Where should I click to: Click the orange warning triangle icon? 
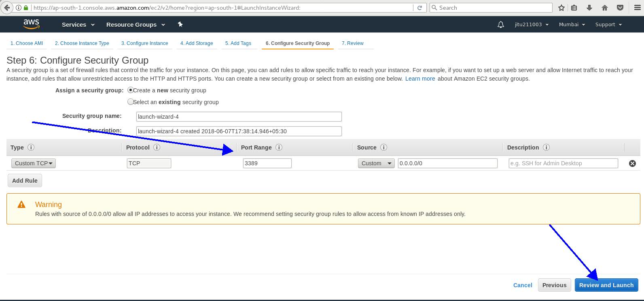coord(21,205)
